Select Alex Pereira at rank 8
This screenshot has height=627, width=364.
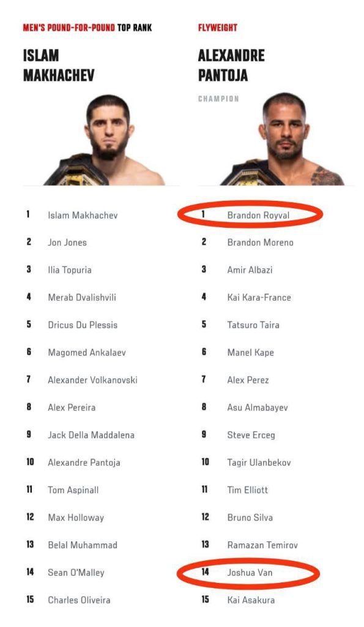tap(72, 407)
